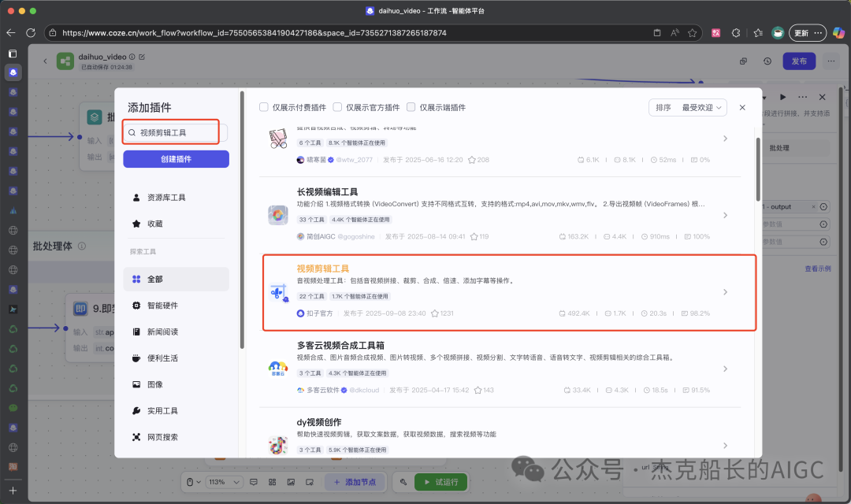Viewport: 851px width, 504px height.
Task: Run the node with the play icon in right panel
Action: click(x=782, y=97)
